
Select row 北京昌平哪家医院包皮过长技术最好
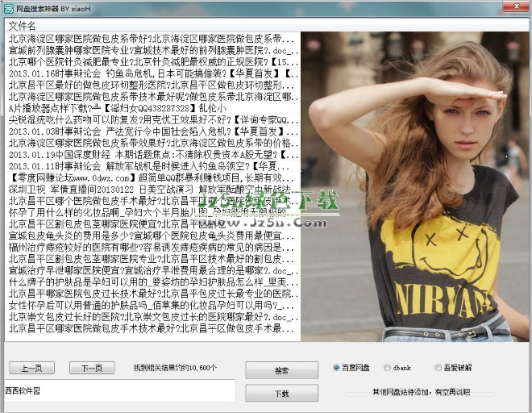pyautogui.click(x=152, y=294)
